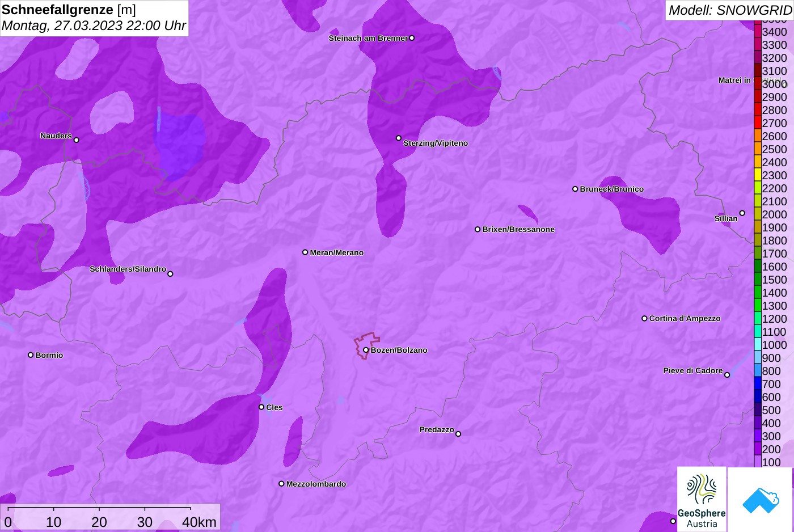Select the 1000 m cyan legend swatch
Screen dimensions: 794x532
point(758,345)
